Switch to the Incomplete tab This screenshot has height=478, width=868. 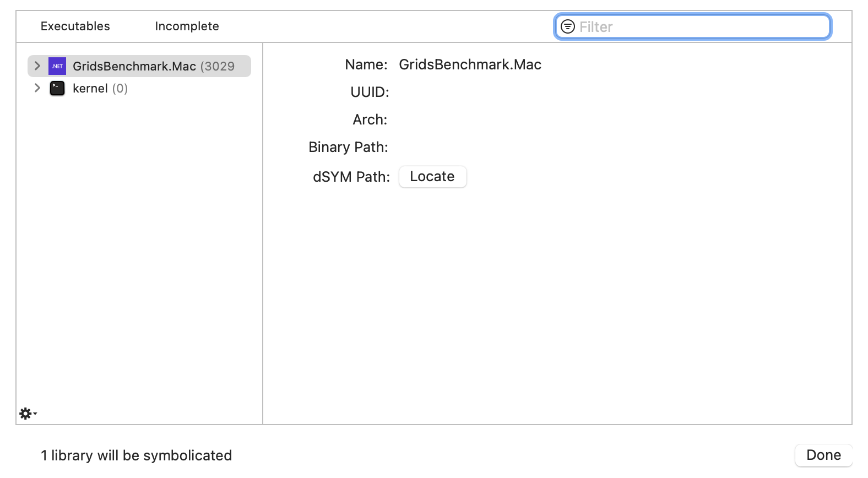(x=187, y=26)
